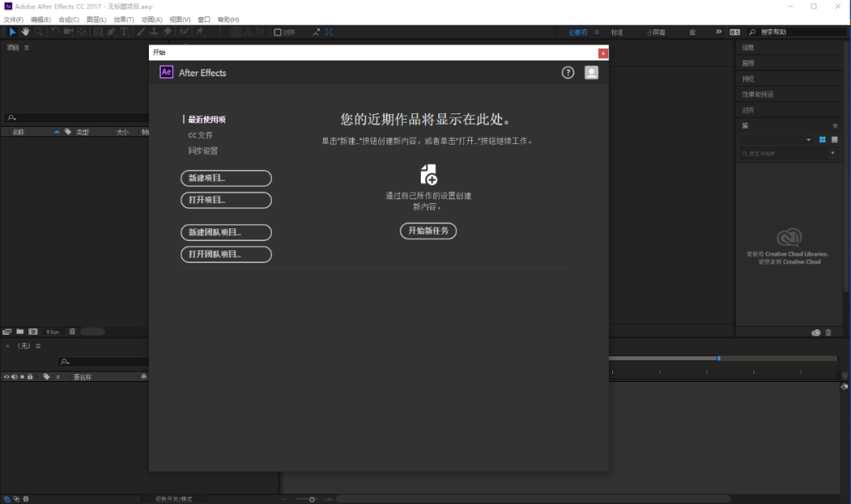851x504 pixels.
Task: Open the 必要项 workspace options menu
Action: point(596,32)
